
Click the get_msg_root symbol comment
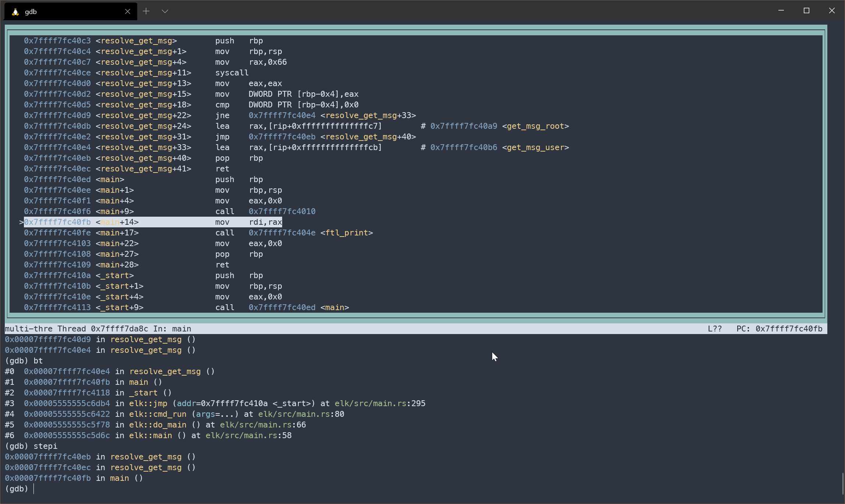(x=535, y=126)
